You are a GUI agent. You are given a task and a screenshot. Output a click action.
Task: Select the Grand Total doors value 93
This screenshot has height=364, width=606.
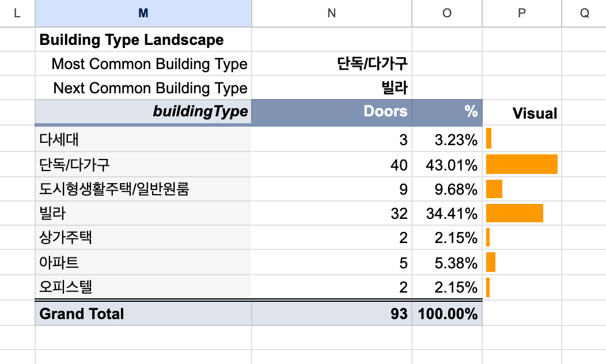click(x=332, y=313)
